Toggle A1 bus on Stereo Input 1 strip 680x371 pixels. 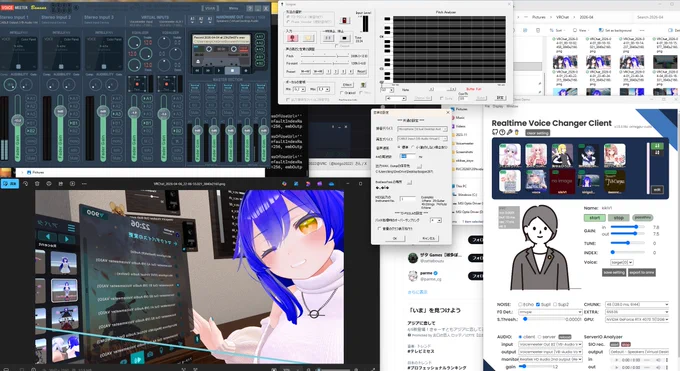pos(31,99)
